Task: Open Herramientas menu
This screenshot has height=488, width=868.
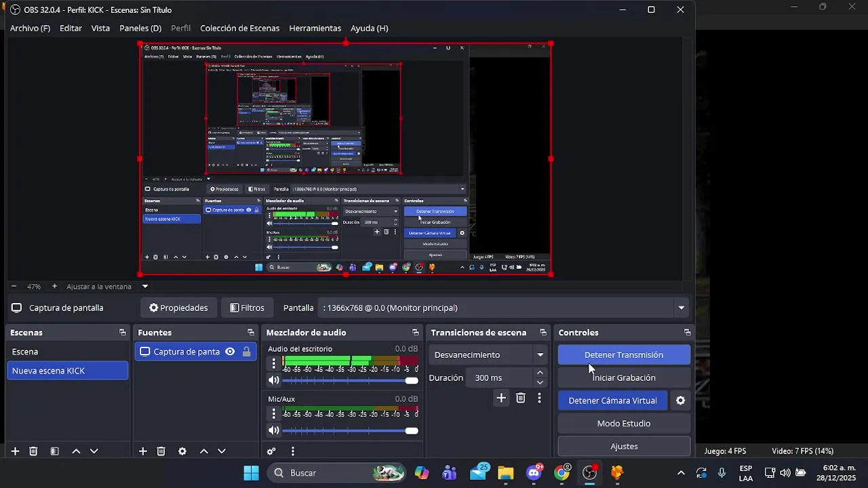Action: tap(315, 28)
